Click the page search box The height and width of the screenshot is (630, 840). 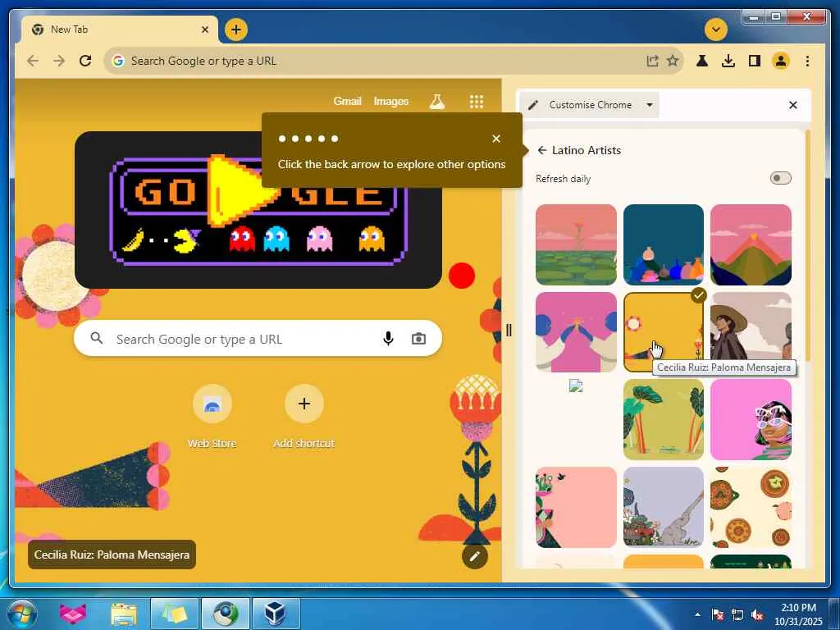pyautogui.click(x=258, y=339)
